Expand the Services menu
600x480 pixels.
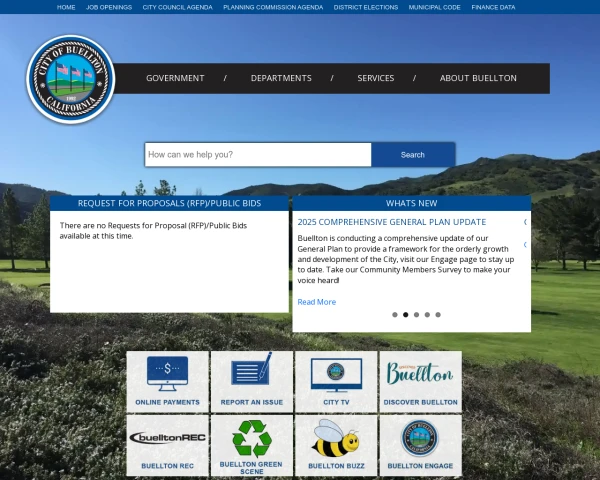click(375, 78)
